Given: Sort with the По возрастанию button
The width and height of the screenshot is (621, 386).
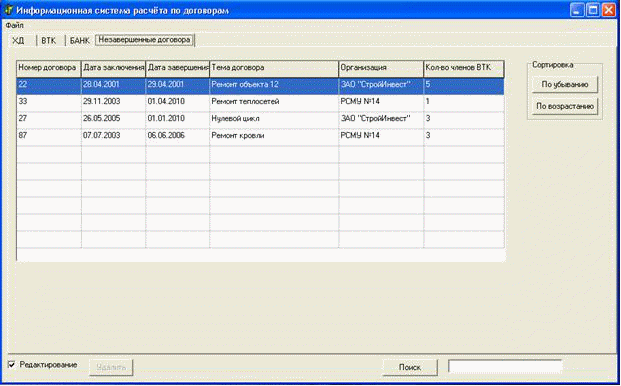Looking at the screenshot, I should tap(565, 106).
